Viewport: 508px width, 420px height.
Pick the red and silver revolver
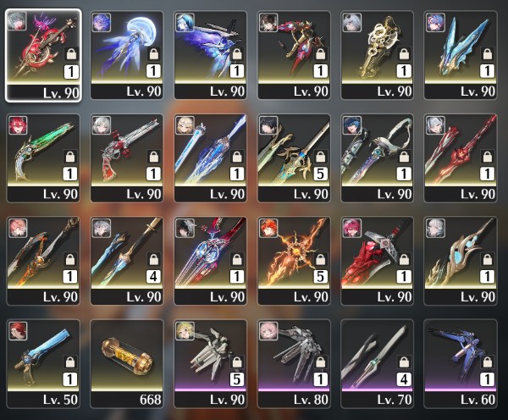[127, 158]
